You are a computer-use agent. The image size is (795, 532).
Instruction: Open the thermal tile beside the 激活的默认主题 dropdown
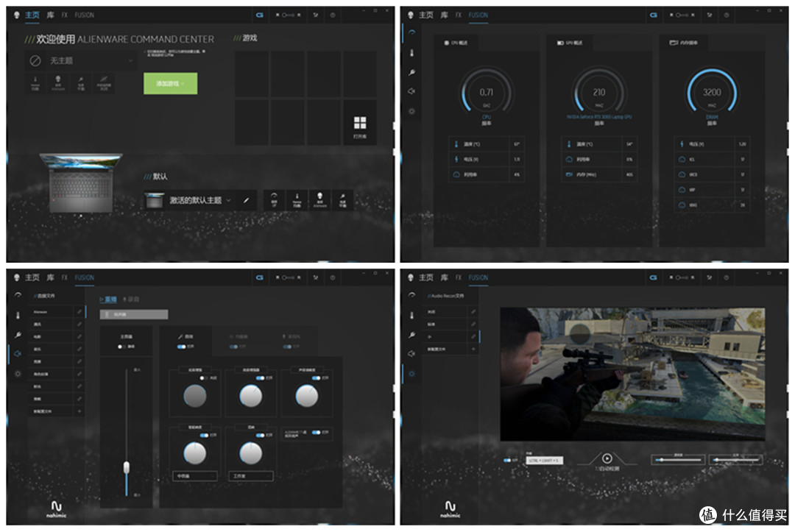click(297, 199)
